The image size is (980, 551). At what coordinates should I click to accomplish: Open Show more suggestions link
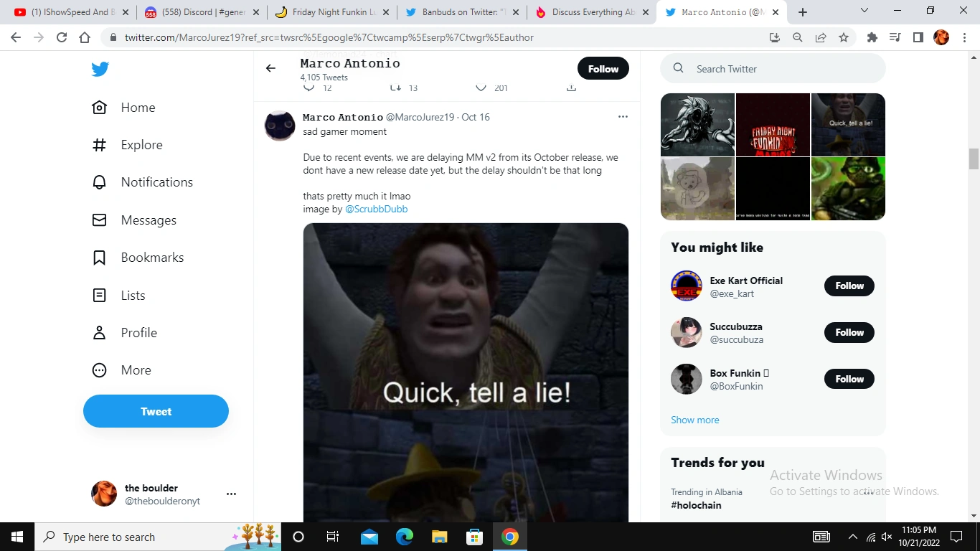point(694,420)
